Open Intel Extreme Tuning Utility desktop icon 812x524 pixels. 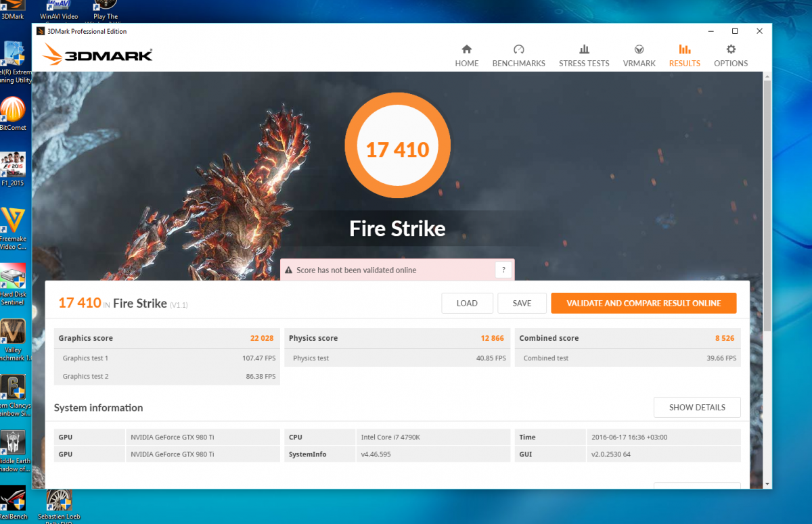click(14, 62)
